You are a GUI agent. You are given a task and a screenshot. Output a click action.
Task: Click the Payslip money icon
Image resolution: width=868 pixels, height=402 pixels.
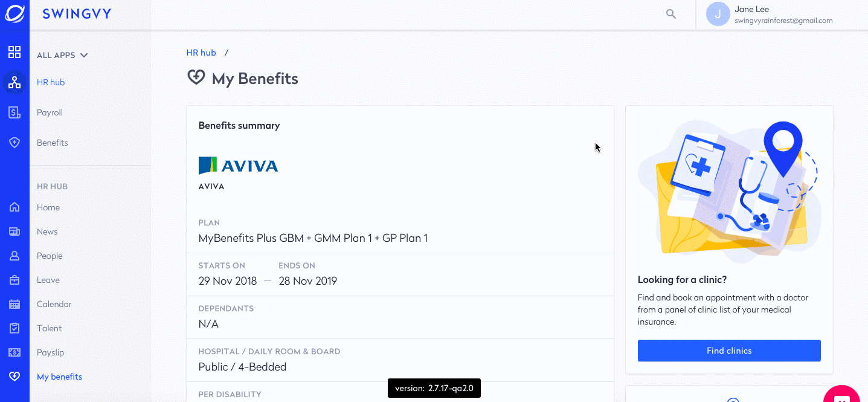pyautogui.click(x=14, y=352)
